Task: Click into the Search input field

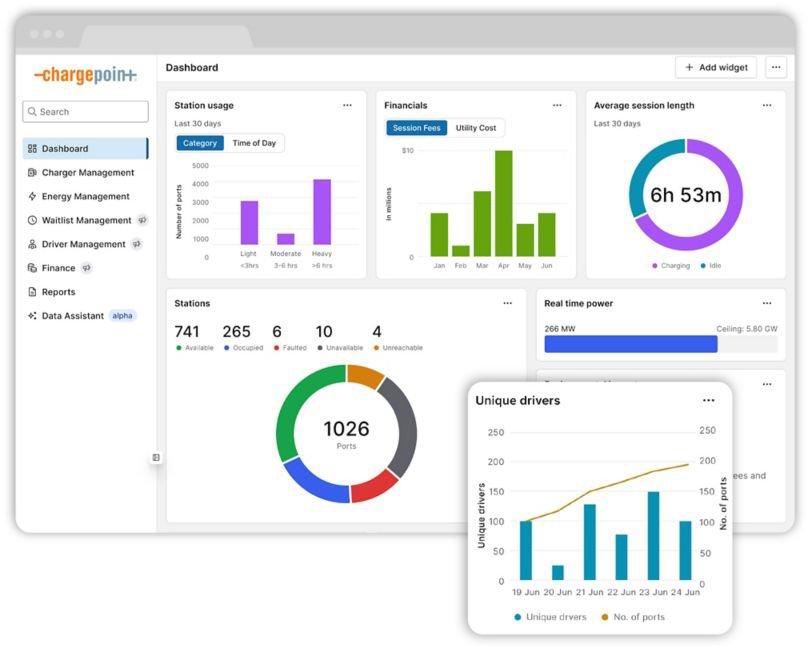Action: click(x=86, y=112)
